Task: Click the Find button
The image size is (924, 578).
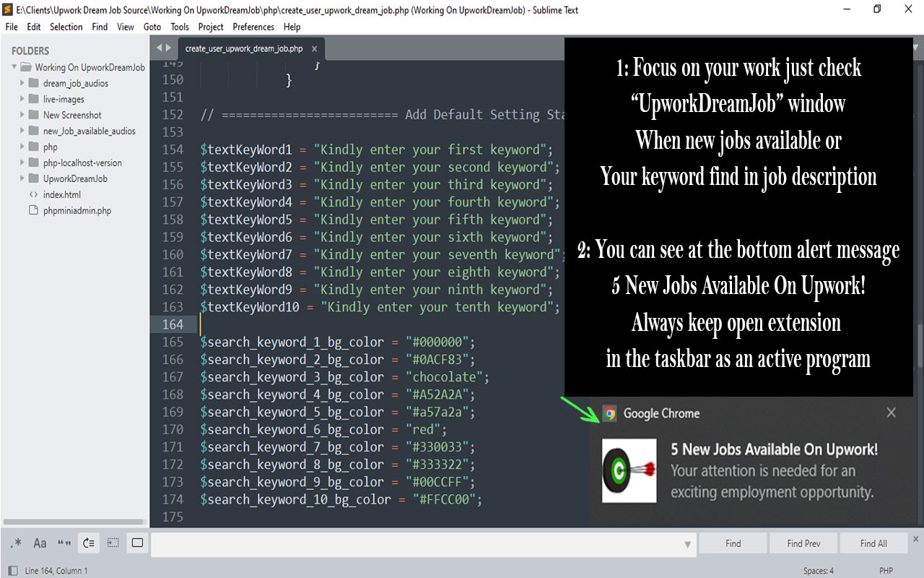Action: (733, 543)
